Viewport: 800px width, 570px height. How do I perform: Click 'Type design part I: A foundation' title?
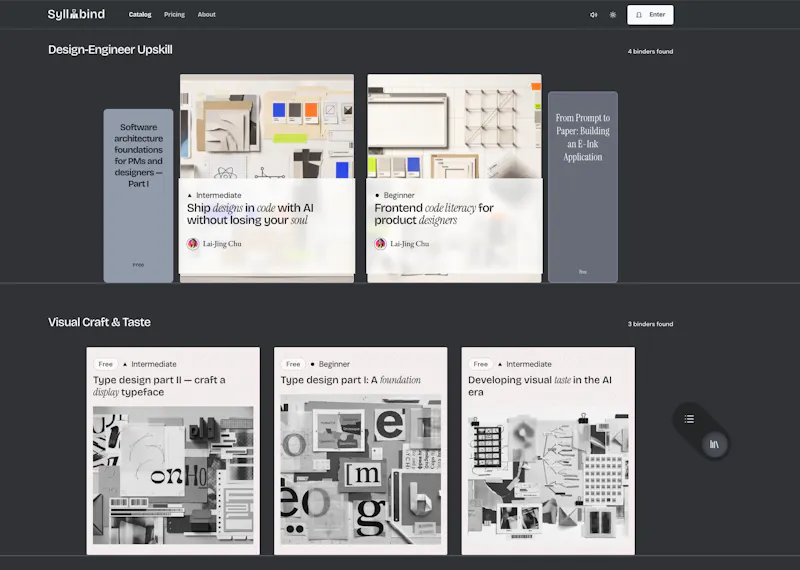(x=351, y=380)
